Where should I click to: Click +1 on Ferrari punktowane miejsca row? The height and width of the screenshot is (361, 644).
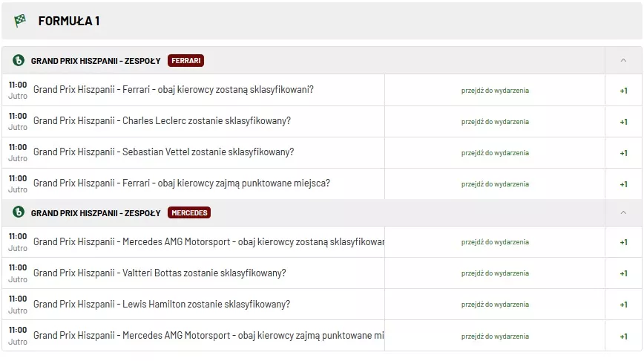(623, 185)
